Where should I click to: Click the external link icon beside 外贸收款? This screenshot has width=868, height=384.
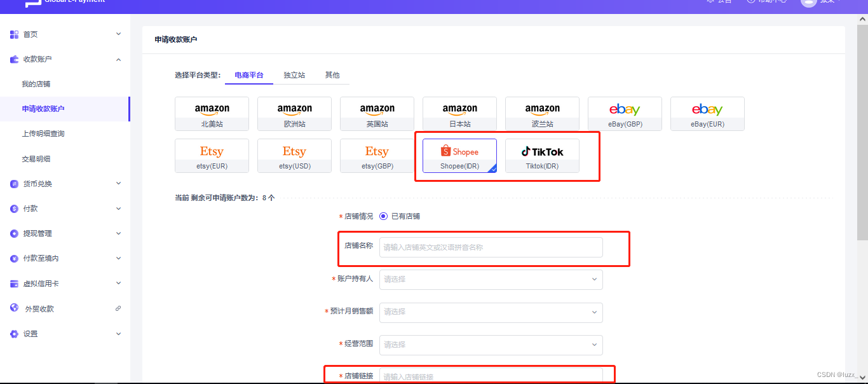pos(118,308)
